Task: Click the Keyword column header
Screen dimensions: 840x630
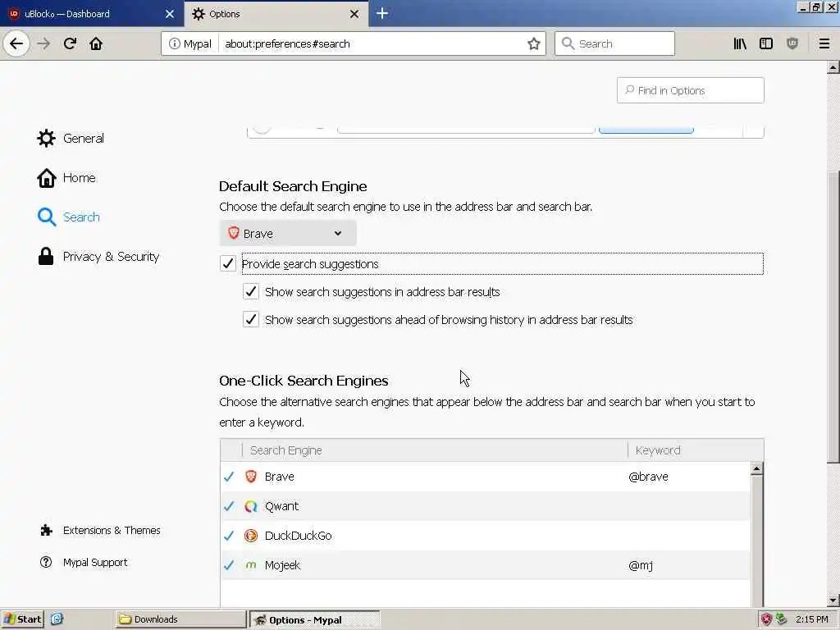Action: tap(696, 450)
